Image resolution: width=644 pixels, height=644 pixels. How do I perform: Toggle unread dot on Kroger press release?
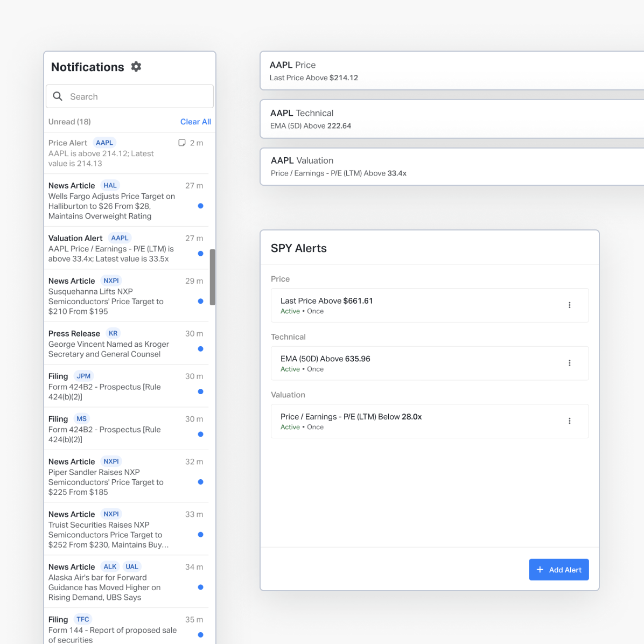(200, 349)
